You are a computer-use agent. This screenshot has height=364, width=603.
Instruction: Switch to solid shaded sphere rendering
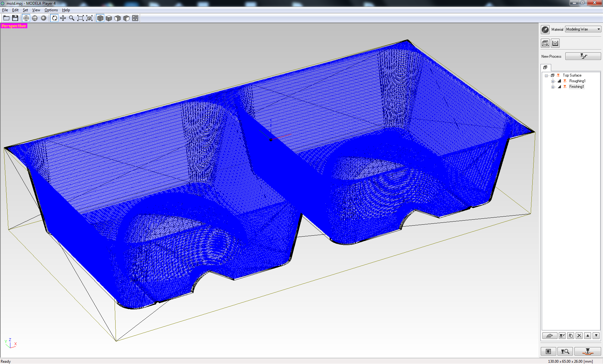(x=44, y=18)
